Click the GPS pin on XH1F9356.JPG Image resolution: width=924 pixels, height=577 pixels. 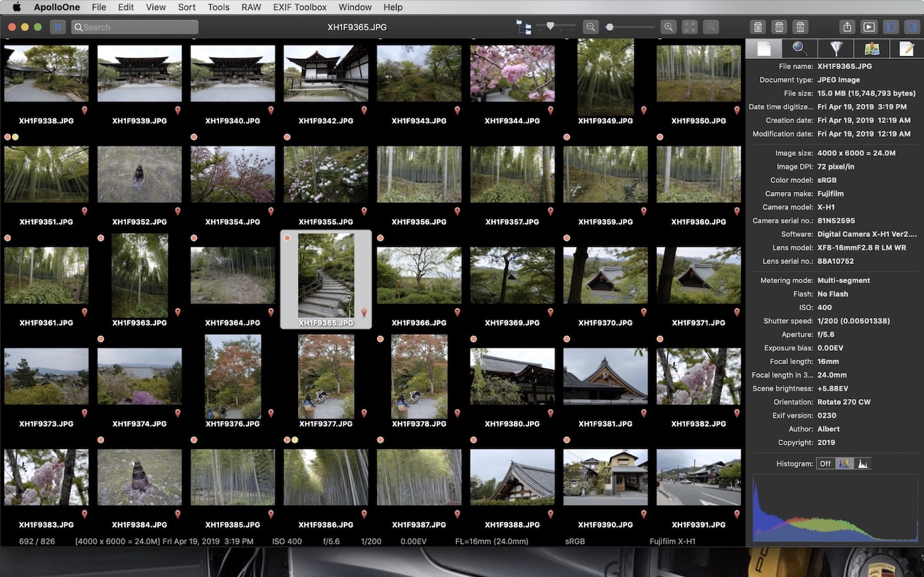coord(457,212)
